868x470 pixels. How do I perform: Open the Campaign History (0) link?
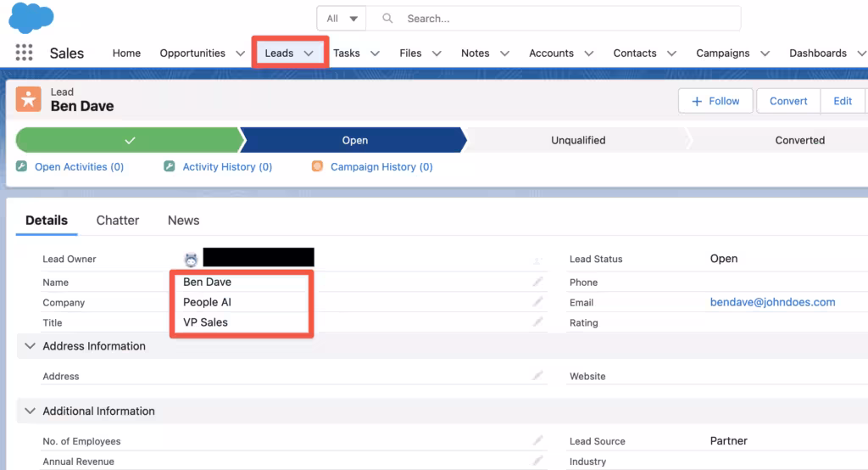point(381,167)
